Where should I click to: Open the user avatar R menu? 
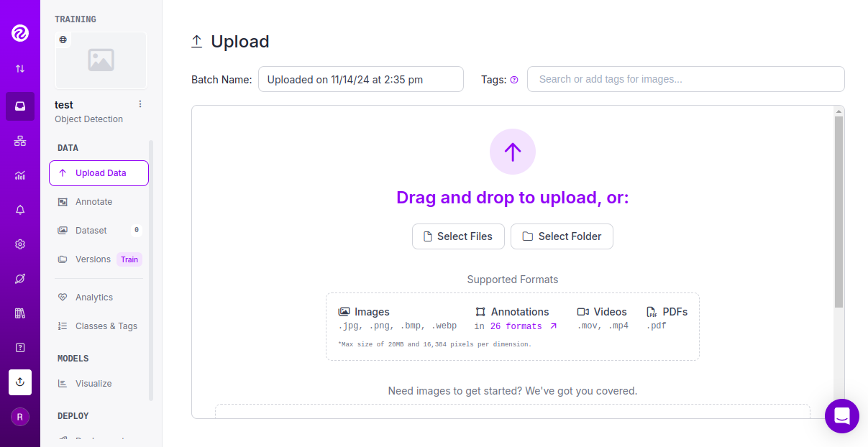coord(20,417)
